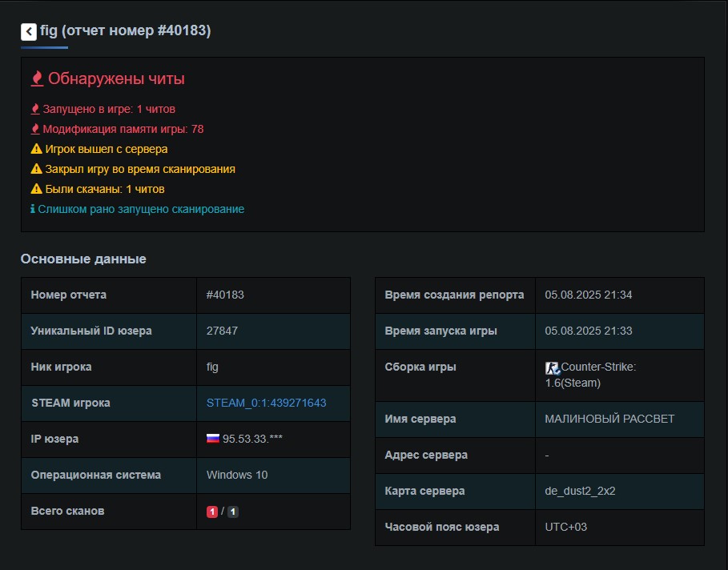This screenshot has width=728, height=570.
Task: Click the flame icon next to 'Модификация памяти игры'
Action: click(34, 129)
